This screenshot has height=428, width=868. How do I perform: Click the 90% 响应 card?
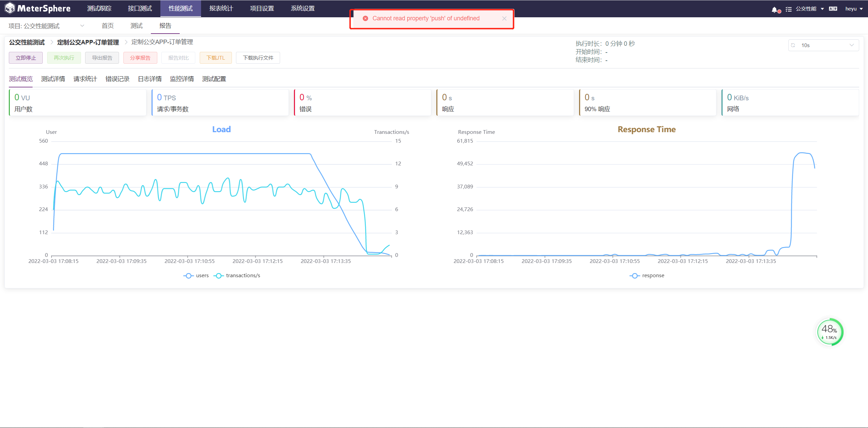click(x=648, y=103)
